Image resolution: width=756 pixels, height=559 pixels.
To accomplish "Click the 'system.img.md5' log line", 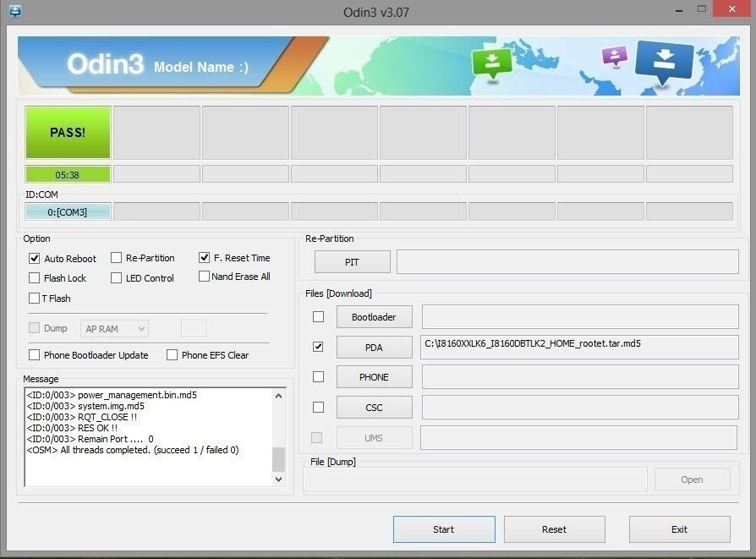I will click(85, 406).
